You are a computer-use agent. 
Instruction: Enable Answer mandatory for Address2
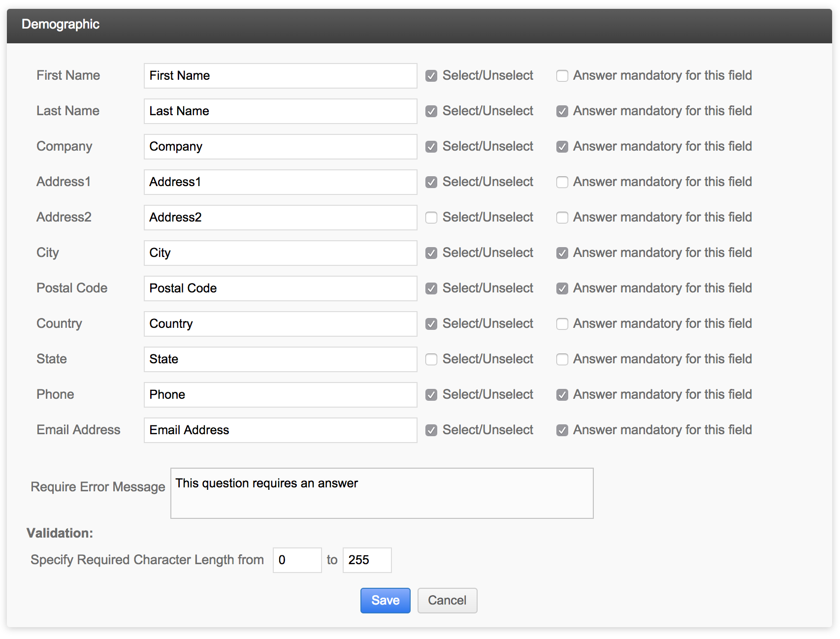562,218
